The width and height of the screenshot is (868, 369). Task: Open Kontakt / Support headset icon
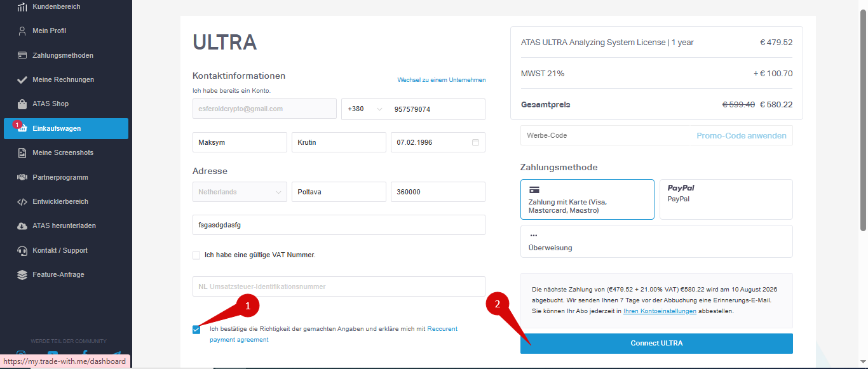[22, 250]
